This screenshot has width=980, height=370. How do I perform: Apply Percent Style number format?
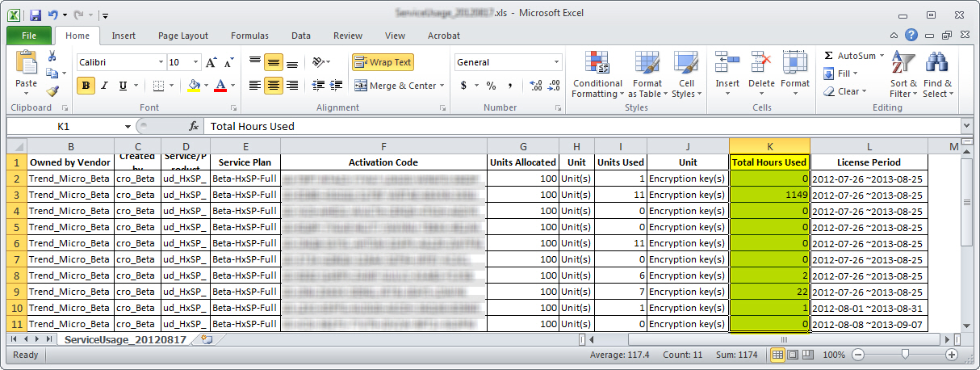tap(491, 86)
